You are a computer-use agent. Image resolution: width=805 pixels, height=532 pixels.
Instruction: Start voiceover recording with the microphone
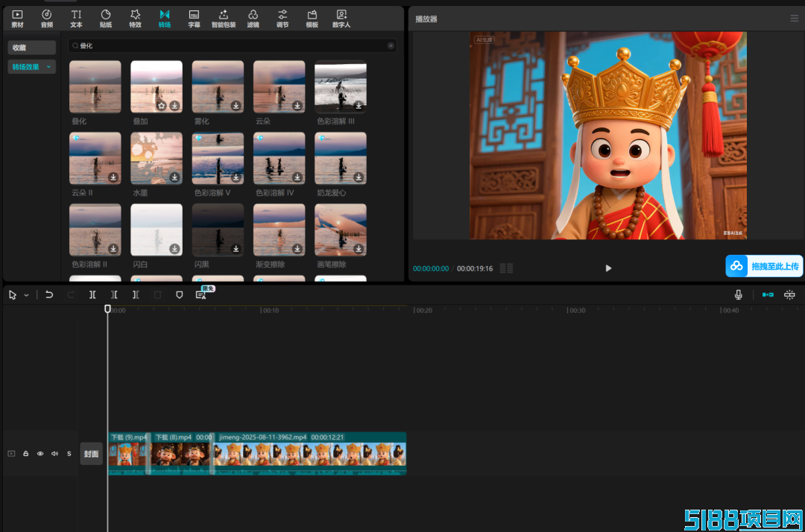pyautogui.click(x=738, y=294)
